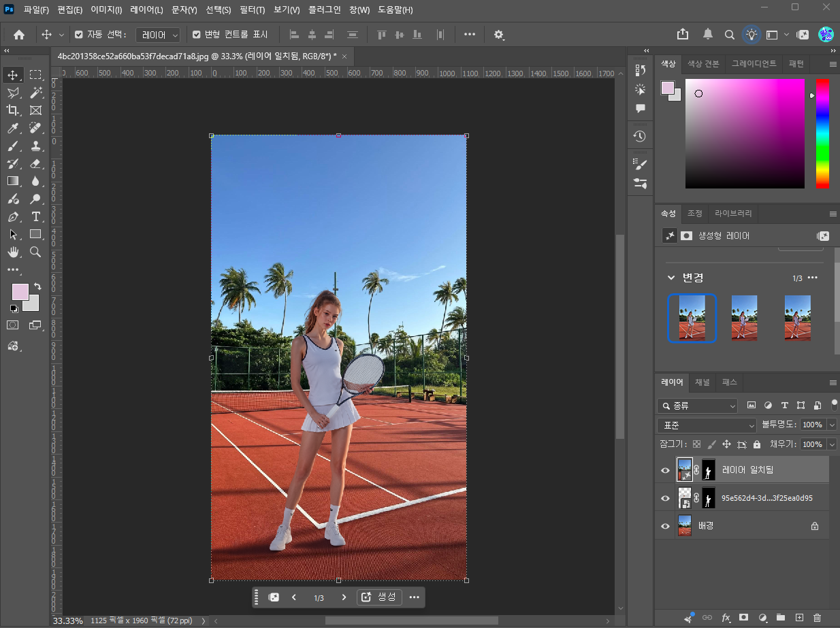Delete layer with trash icon
Viewport: 840px width, 628px height.
coord(817,617)
